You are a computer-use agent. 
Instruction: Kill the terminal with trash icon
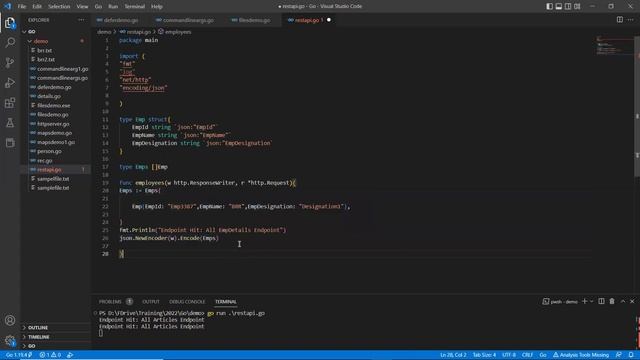pos(612,301)
